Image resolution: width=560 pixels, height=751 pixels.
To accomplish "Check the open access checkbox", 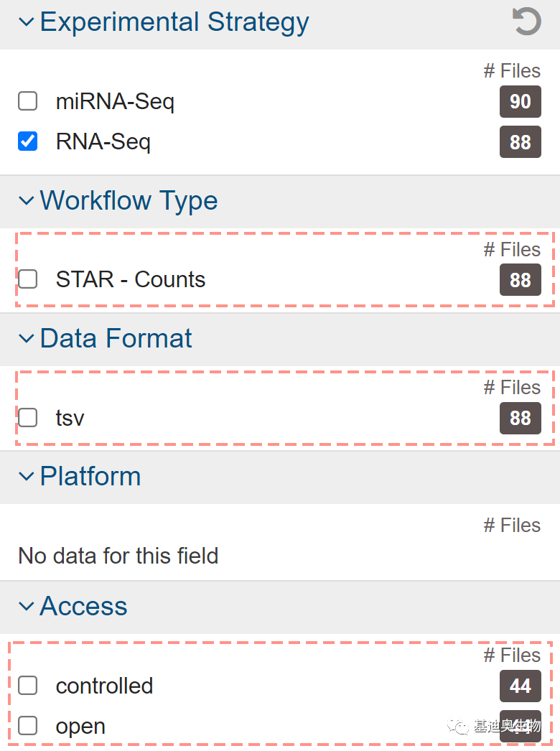I will pyautogui.click(x=28, y=726).
